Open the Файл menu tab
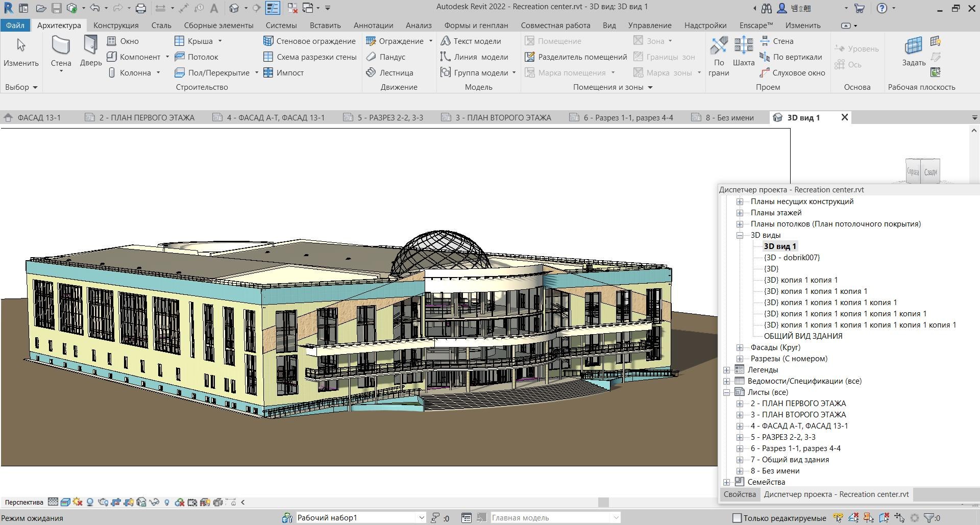 15,25
